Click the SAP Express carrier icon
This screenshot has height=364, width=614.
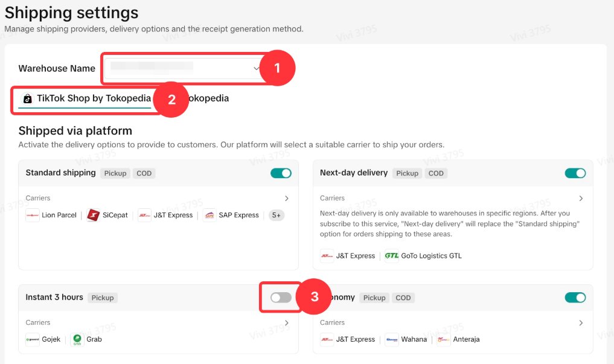209,216
